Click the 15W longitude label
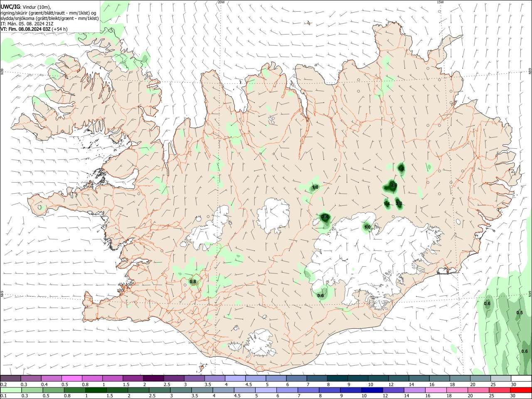This screenshot has width=532, height=399. (440, 2)
